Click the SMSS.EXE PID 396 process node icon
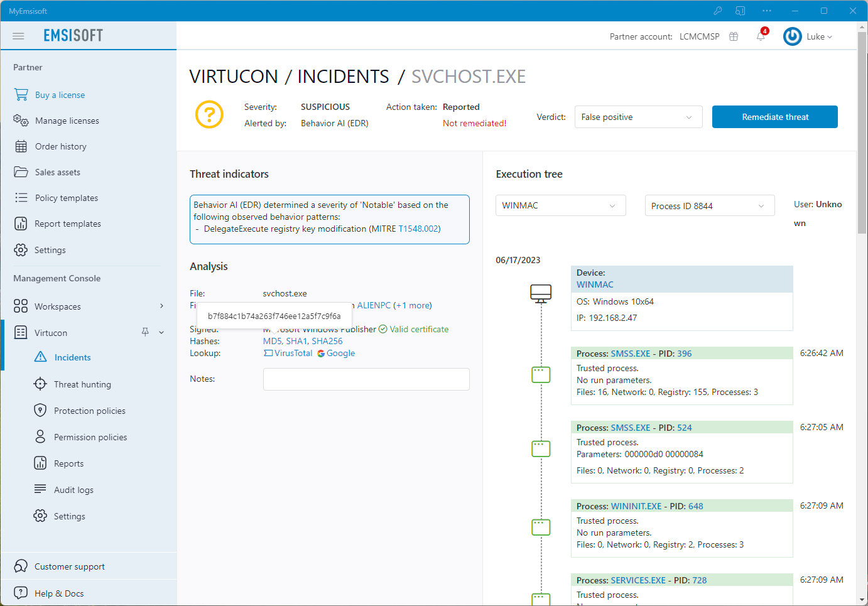This screenshot has height=606, width=868. [x=541, y=375]
